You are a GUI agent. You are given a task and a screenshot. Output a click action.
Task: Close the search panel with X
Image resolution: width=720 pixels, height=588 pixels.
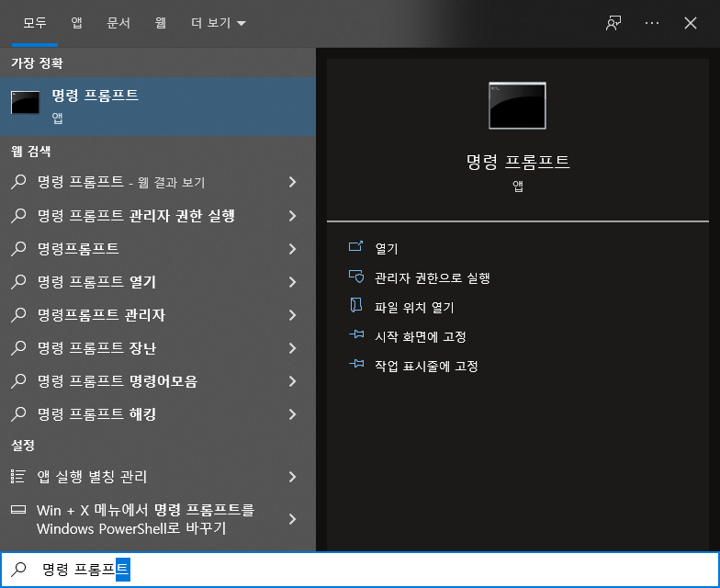click(x=691, y=23)
